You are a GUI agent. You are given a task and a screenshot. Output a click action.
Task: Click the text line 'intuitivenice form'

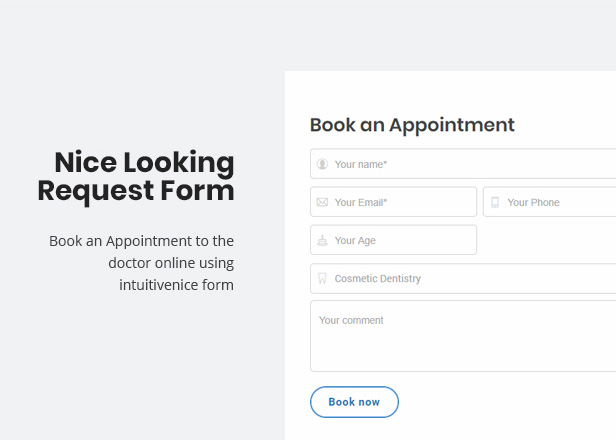(x=176, y=285)
